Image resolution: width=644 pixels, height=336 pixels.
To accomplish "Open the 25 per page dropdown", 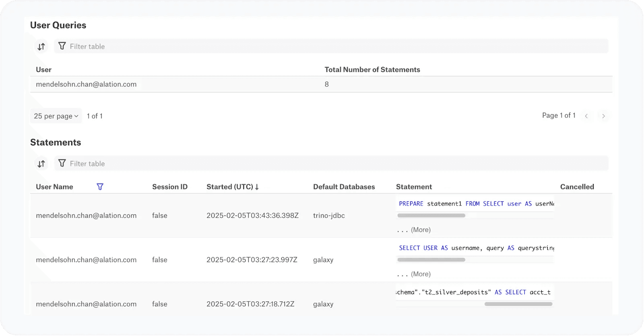I will coord(56,116).
